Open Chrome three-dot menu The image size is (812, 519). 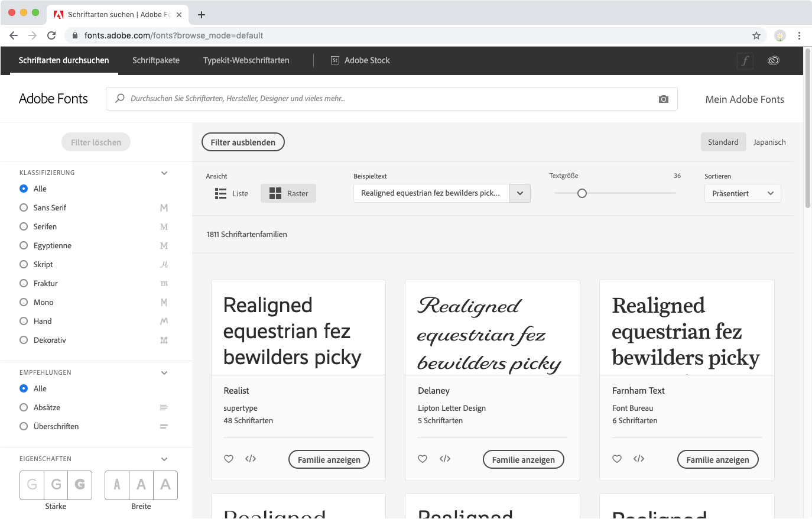[799, 35]
